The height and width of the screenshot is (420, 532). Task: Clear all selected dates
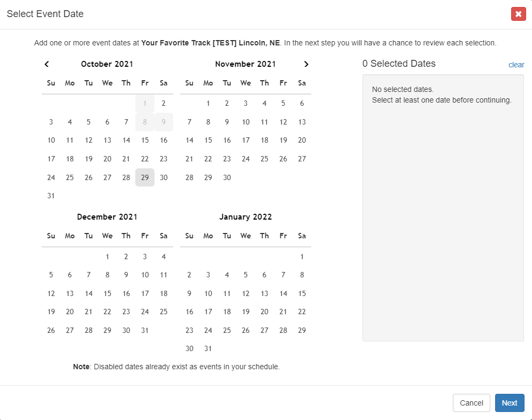click(516, 65)
